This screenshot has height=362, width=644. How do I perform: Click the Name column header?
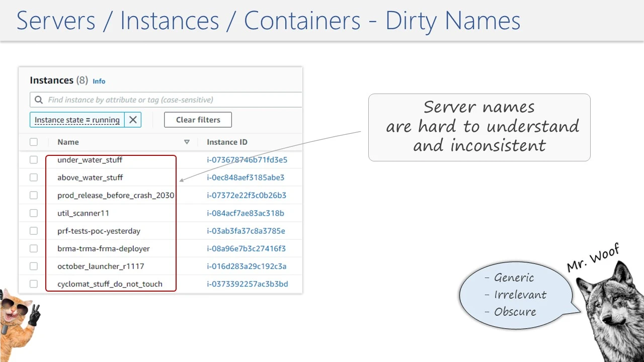68,142
